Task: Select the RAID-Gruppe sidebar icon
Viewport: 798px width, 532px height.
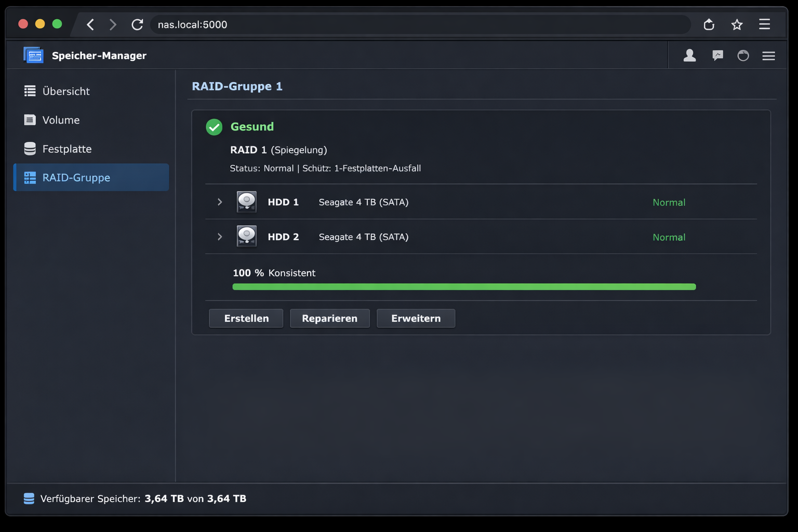Action: pyautogui.click(x=30, y=177)
